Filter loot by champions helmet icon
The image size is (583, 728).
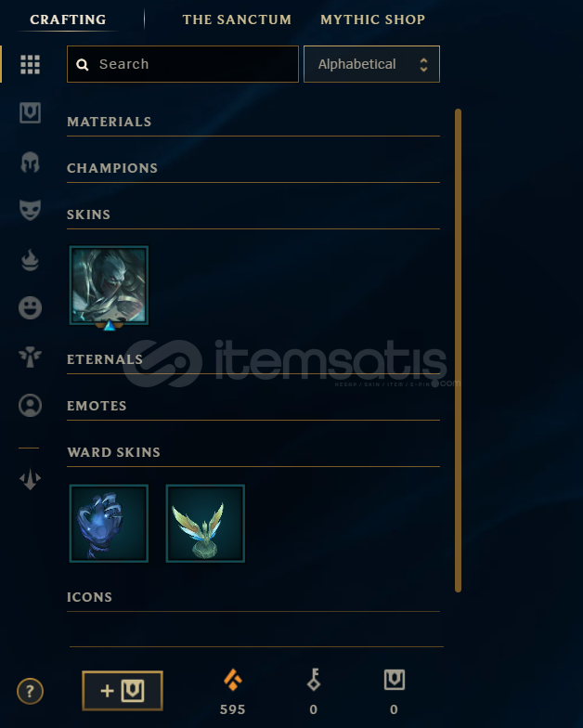30,162
